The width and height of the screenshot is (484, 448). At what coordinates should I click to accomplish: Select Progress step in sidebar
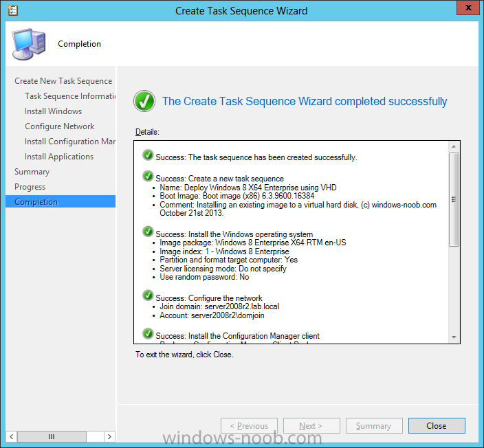(x=30, y=187)
